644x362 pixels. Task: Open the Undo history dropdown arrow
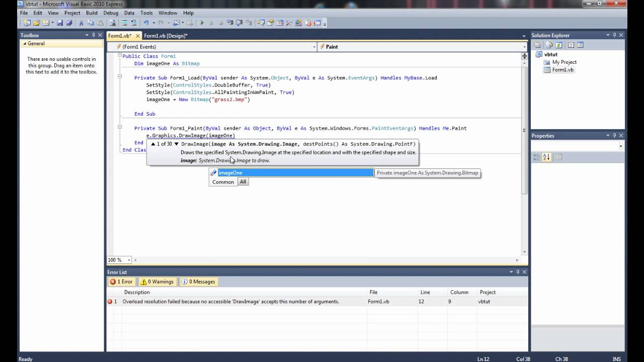pos(153,23)
